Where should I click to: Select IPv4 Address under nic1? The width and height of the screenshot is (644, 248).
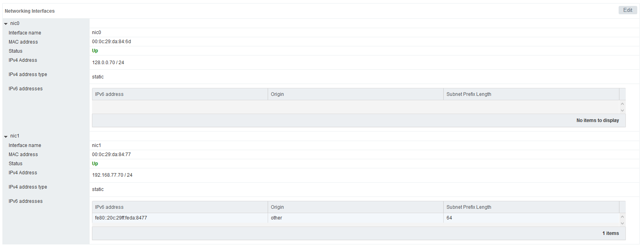[23, 173]
